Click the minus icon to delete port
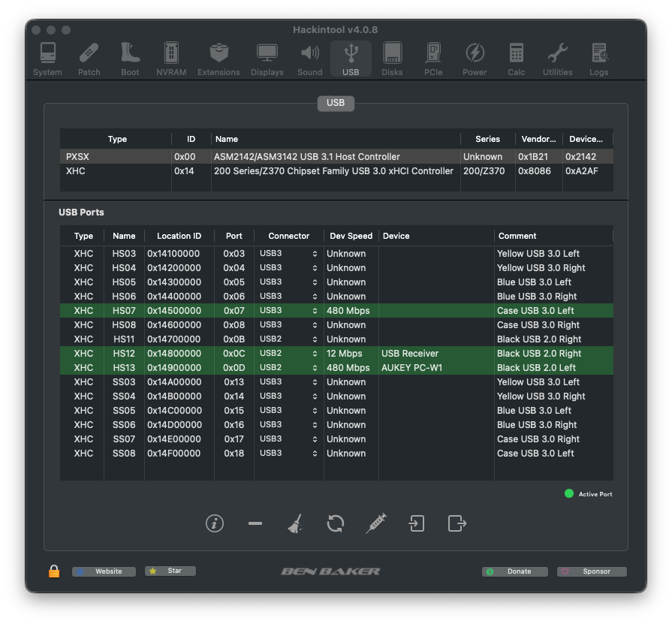 click(255, 523)
